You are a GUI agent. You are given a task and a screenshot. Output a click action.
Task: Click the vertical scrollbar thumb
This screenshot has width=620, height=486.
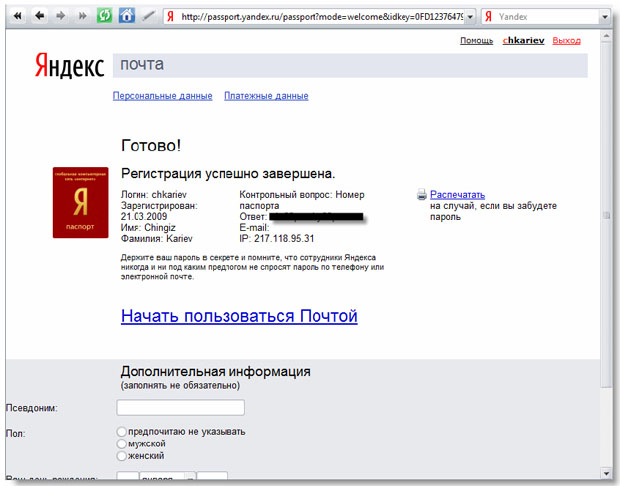tap(606, 215)
